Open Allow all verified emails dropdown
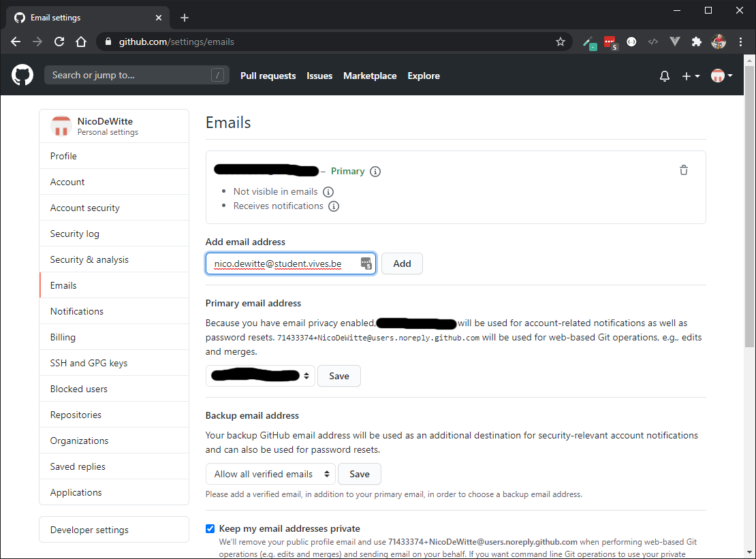The height and width of the screenshot is (559, 756). pyautogui.click(x=270, y=474)
